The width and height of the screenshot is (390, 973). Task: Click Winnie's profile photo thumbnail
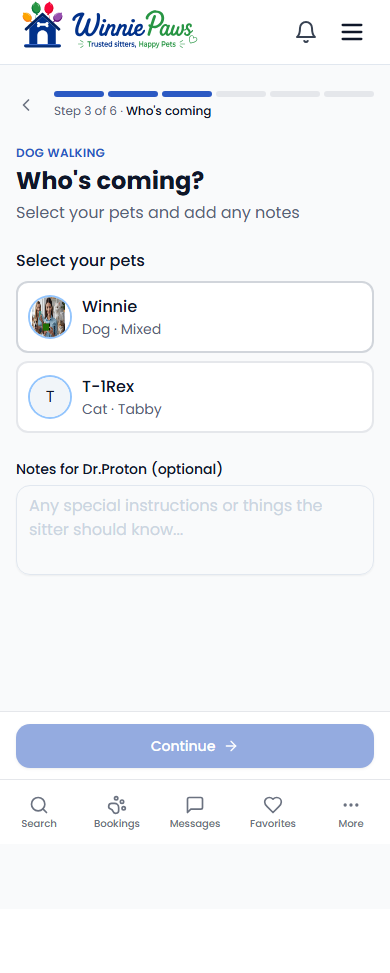[x=50, y=317]
